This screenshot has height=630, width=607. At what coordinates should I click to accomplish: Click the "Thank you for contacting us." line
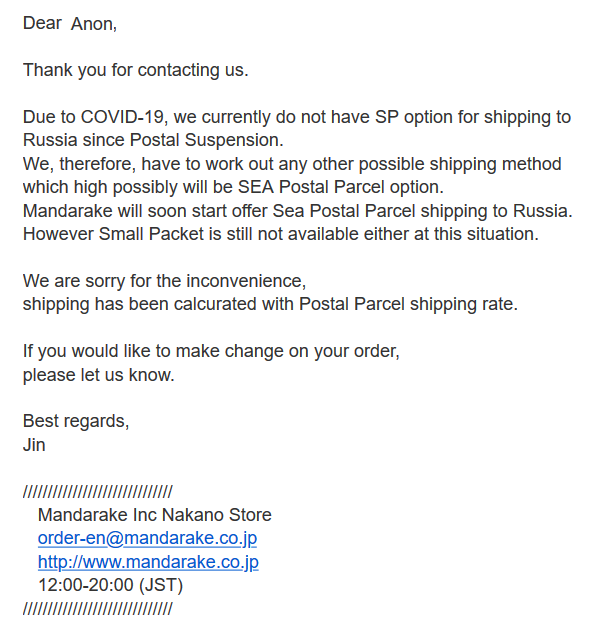tap(135, 70)
